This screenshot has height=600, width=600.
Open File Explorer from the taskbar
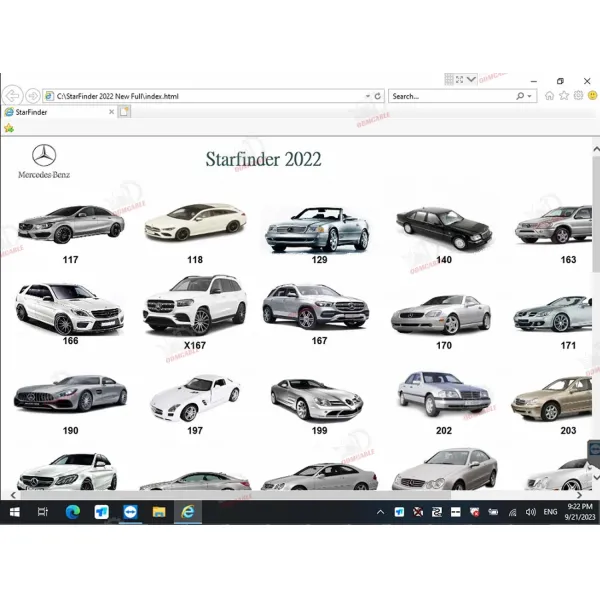(159, 512)
